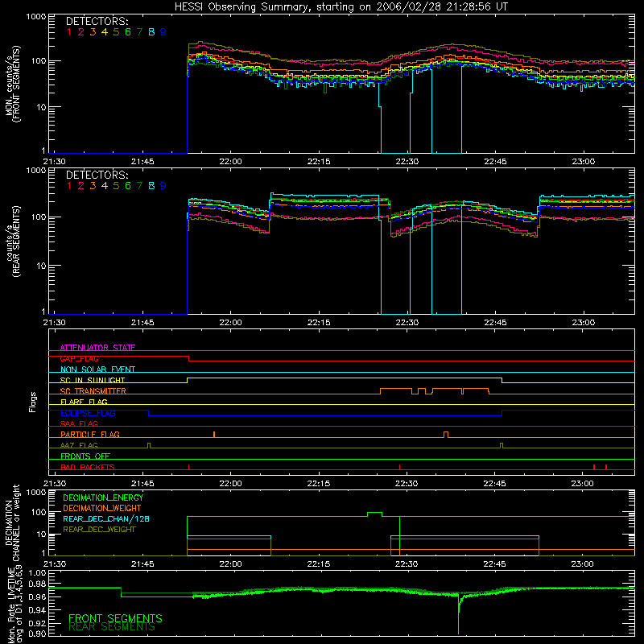This screenshot has height=644, width=644.
Task: Click detector 9 legend number in front segments plot
Action: pos(163,32)
